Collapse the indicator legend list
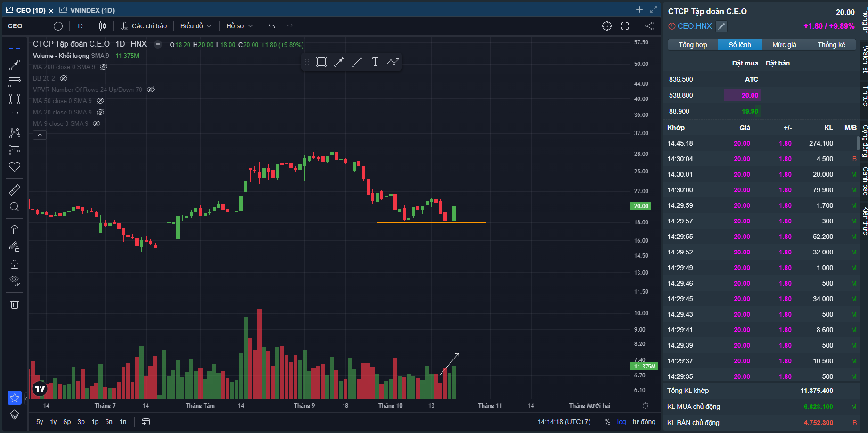The width and height of the screenshot is (868, 433). [40, 135]
